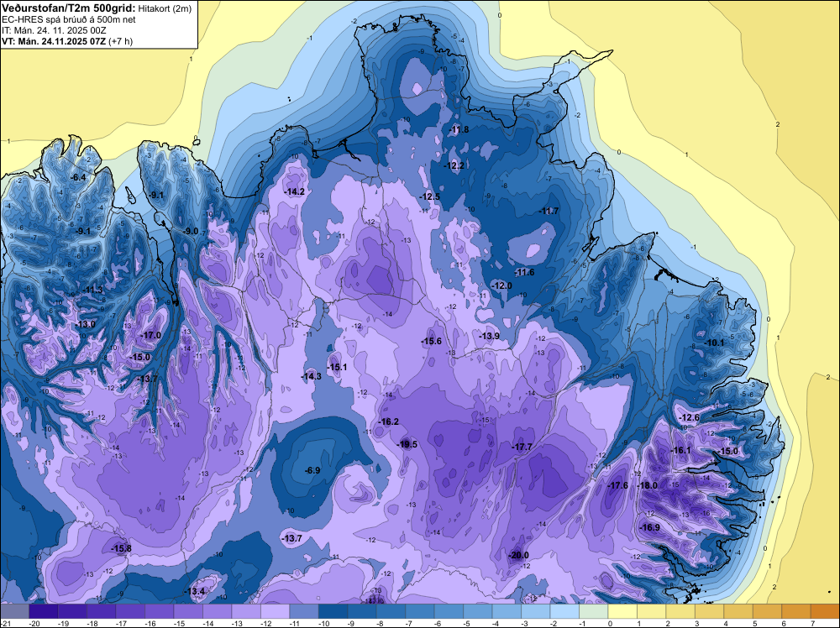Image resolution: width=840 pixels, height=628 pixels.
Task: Select the -6.4 temperature value
Action: [x=78, y=177]
